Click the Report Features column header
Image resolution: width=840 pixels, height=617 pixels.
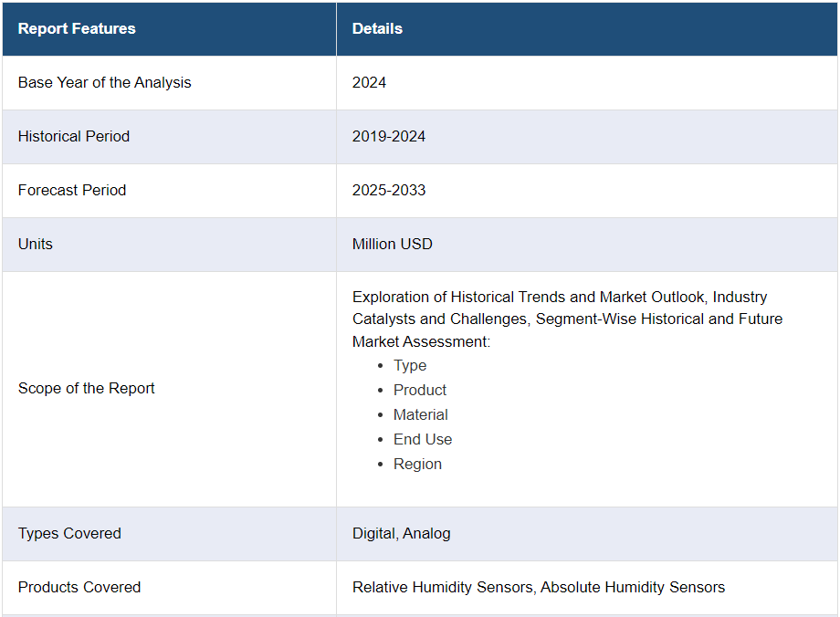77,28
